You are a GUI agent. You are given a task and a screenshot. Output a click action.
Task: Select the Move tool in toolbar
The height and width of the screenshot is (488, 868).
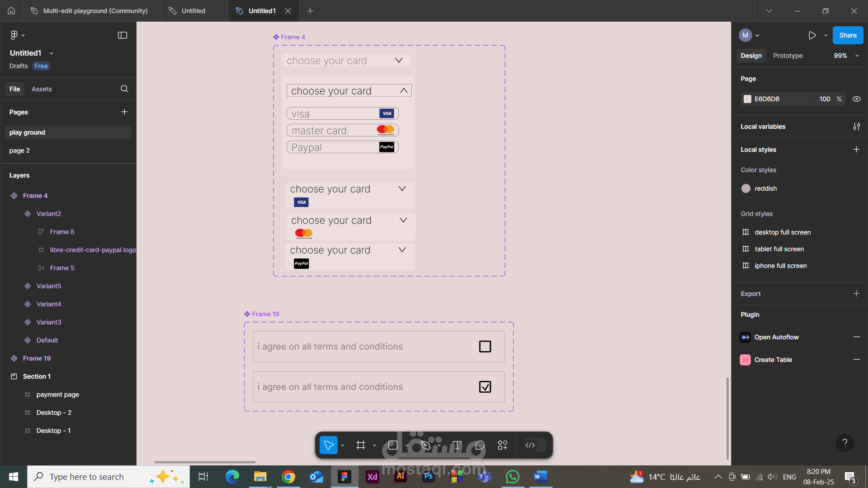click(x=329, y=446)
